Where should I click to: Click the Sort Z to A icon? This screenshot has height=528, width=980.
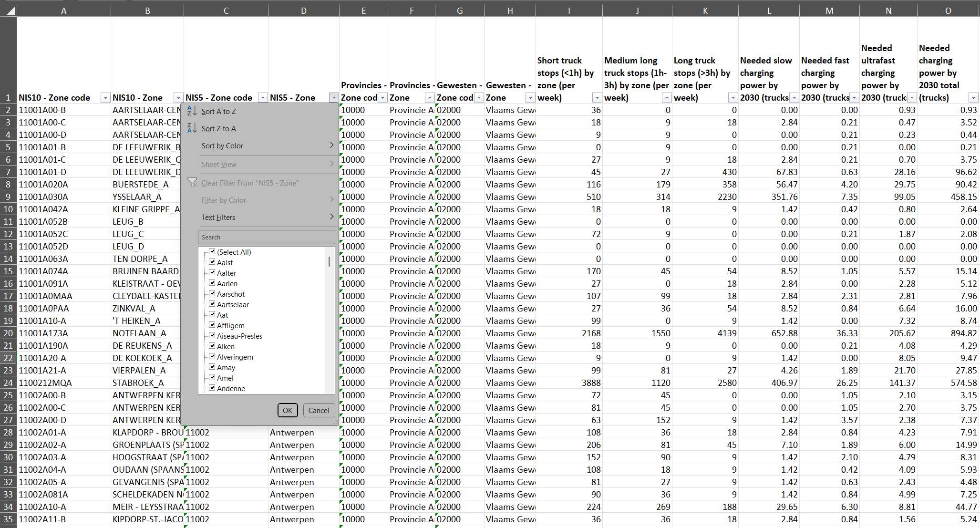click(192, 128)
